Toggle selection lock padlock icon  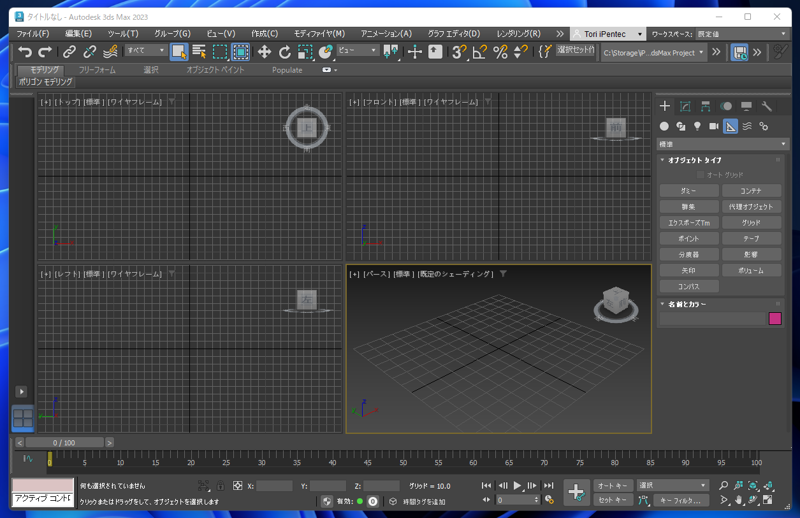click(220, 485)
